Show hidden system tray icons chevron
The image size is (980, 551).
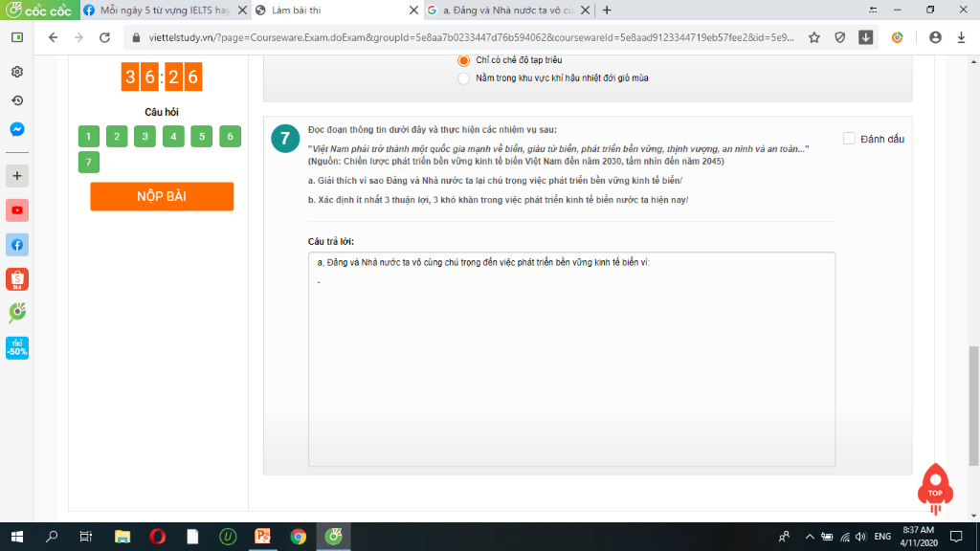tap(810, 537)
